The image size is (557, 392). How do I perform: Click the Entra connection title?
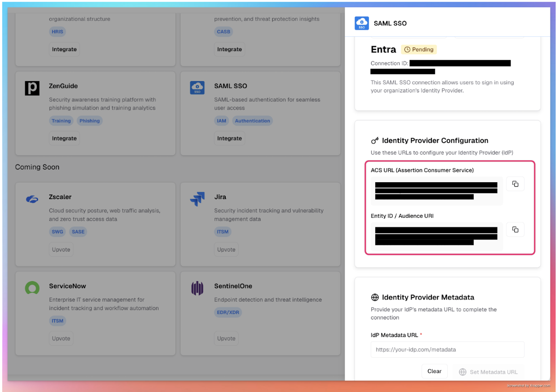coord(384,49)
